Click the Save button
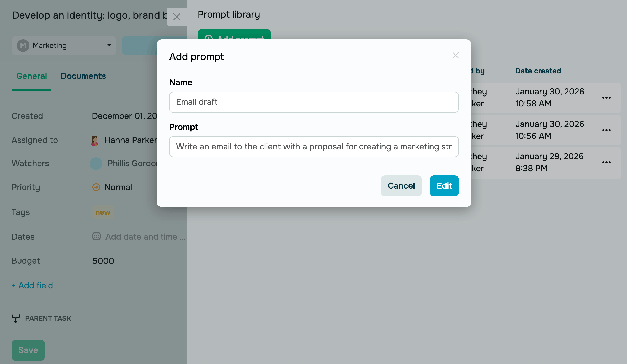The width and height of the screenshot is (627, 364). pos(28,350)
